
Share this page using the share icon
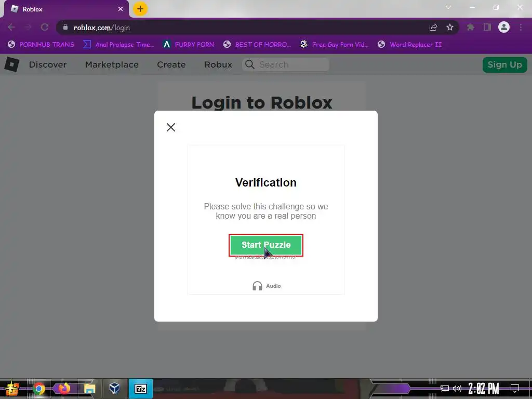433,27
